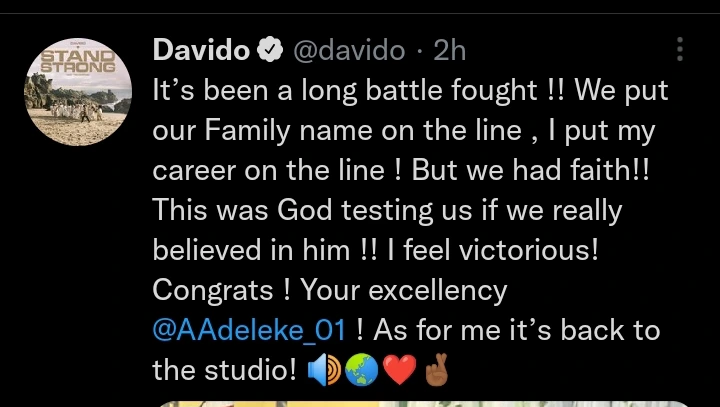Click the text "the studio!"

224,371
